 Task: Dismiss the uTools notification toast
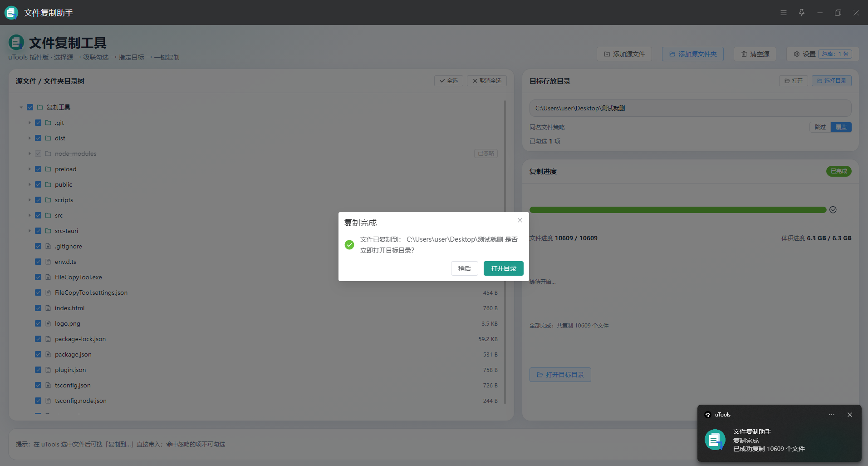[x=850, y=415]
